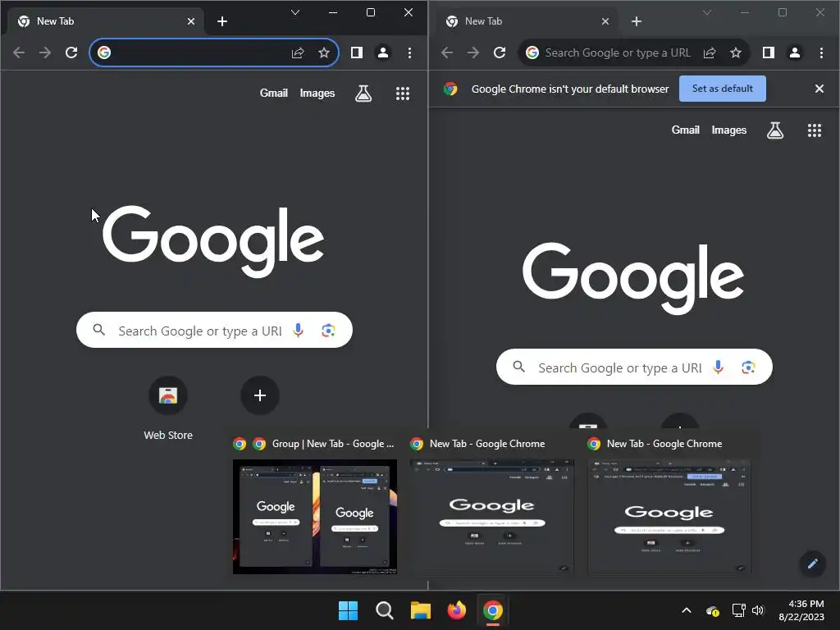
Task: Open Search Labs flask in right window
Action: [775, 130]
